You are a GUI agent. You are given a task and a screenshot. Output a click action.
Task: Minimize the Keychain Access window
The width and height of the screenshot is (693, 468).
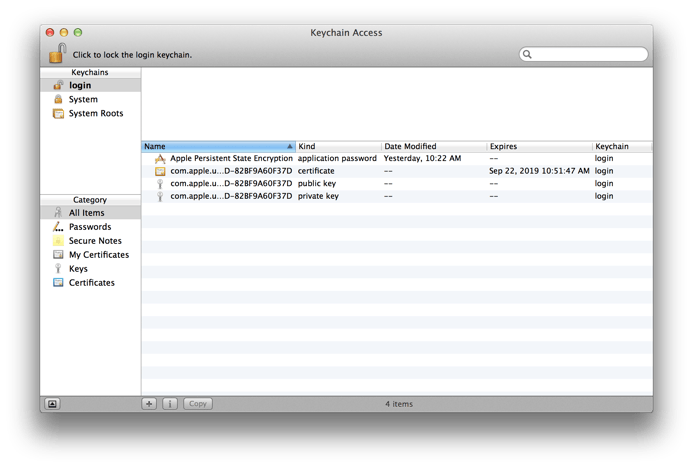pyautogui.click(x=64, y=32)
